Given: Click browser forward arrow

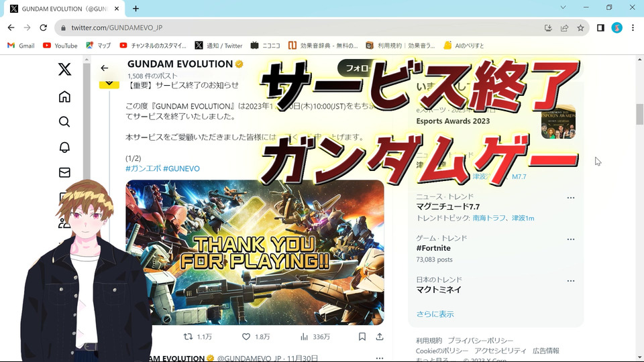Looking at the screenshot, I should click(27, 27).
